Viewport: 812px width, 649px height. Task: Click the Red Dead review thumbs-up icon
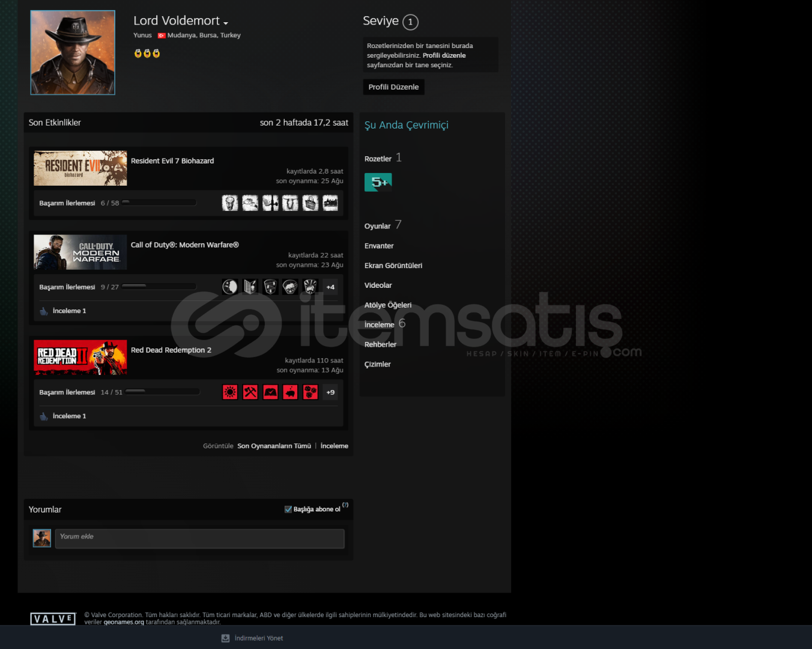tap(44, 416)
